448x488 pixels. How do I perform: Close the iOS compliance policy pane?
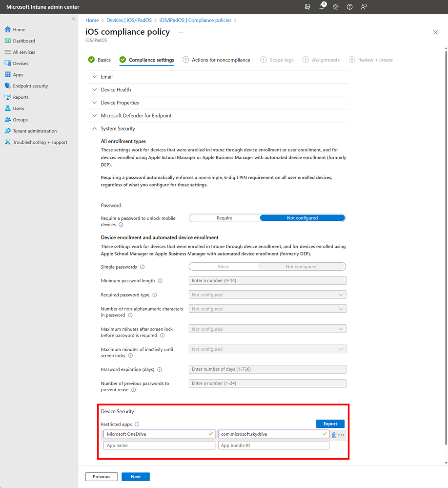435,32
